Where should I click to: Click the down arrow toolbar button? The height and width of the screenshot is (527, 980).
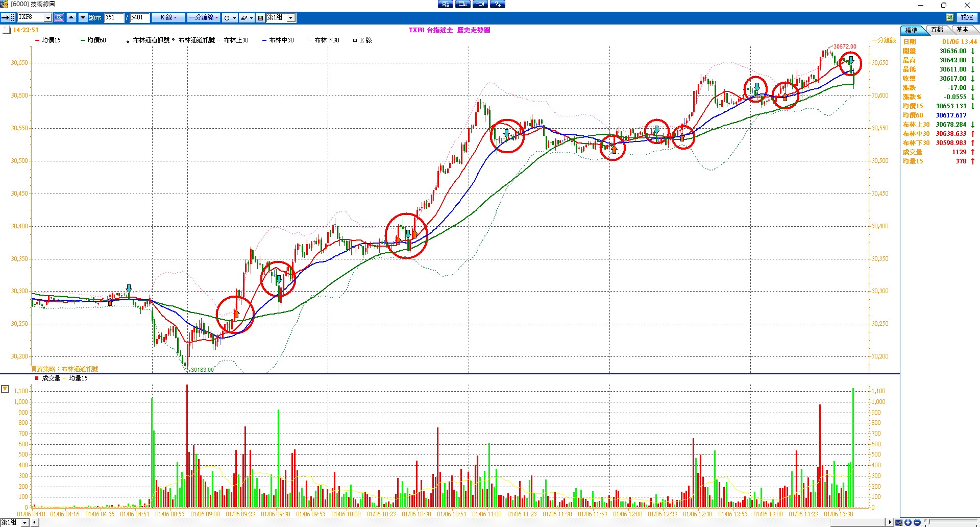click(83, 18)
